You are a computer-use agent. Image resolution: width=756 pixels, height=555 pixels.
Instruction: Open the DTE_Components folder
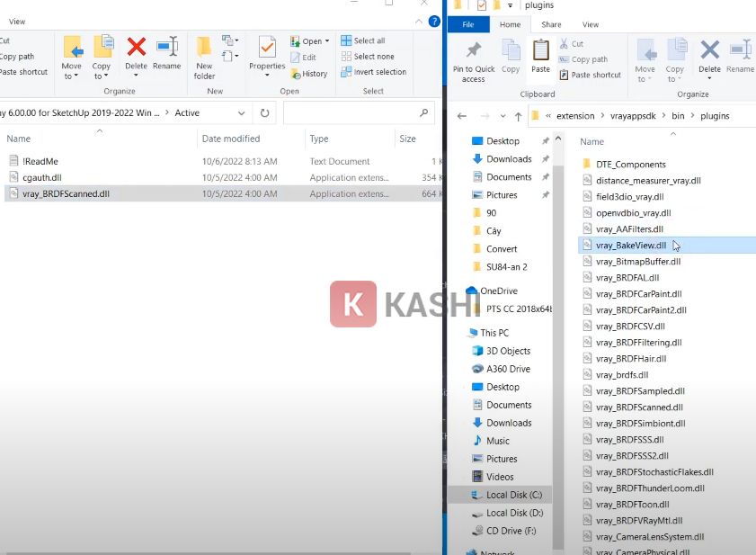click(x=630, y=165)
